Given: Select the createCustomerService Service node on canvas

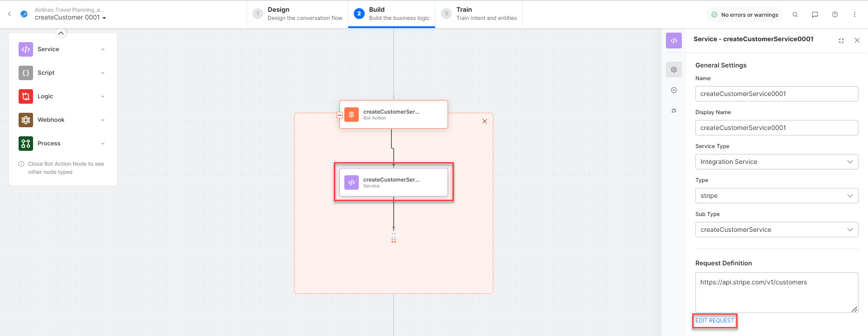Looking at the screenshot, I should tap(393, 182).
